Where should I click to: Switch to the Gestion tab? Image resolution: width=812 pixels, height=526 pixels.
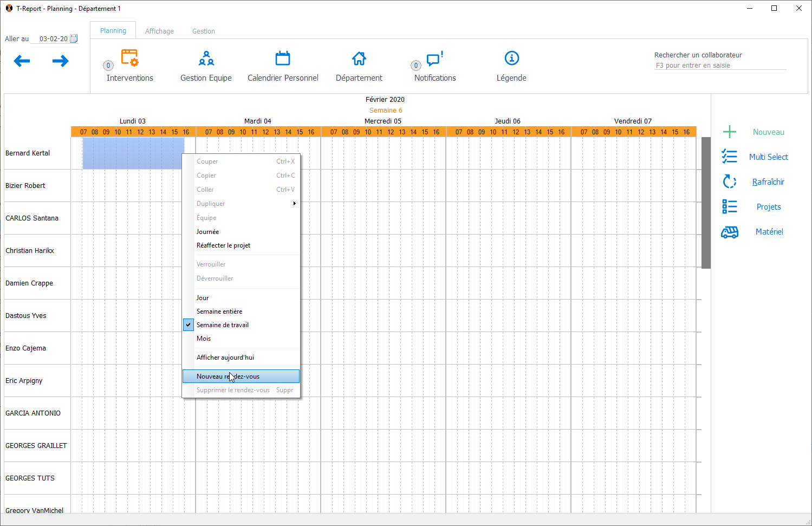coord(203,31)
